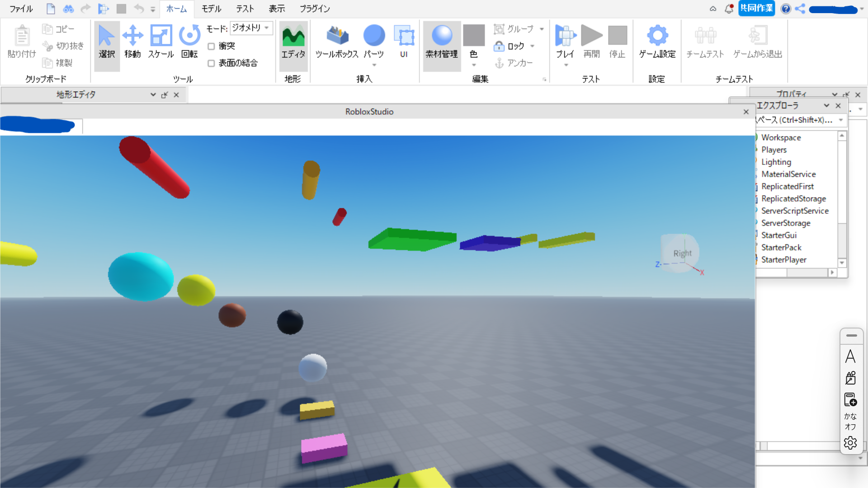Click the Collaborate (共同作業) button
The height and width of the screenshot is (488, 868).
point(756,8)
